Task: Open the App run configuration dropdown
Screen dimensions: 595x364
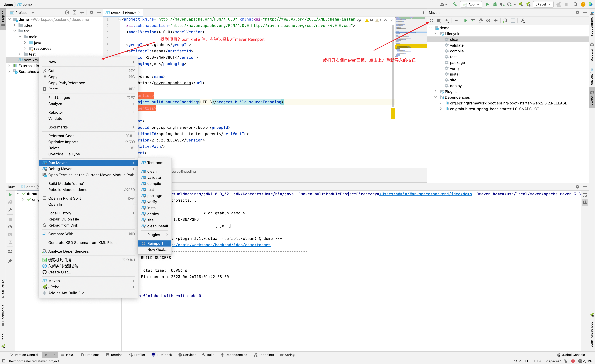Action: click(x=471, y=4)
